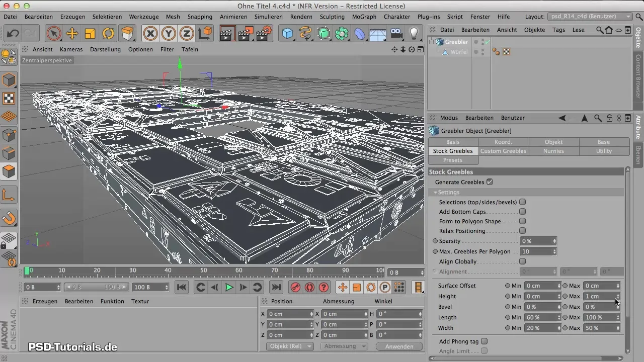Open the spline pen tool icon
This screenshot has height=362, width=644.
click(x=305, y=34)
